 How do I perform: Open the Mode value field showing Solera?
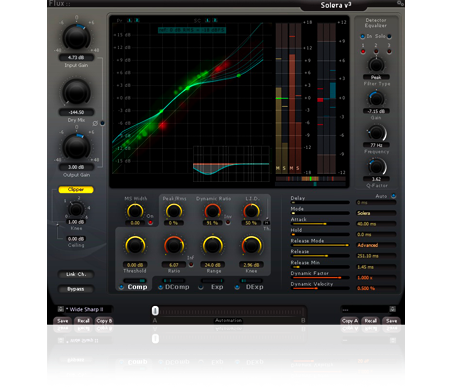tap(376, 213)
